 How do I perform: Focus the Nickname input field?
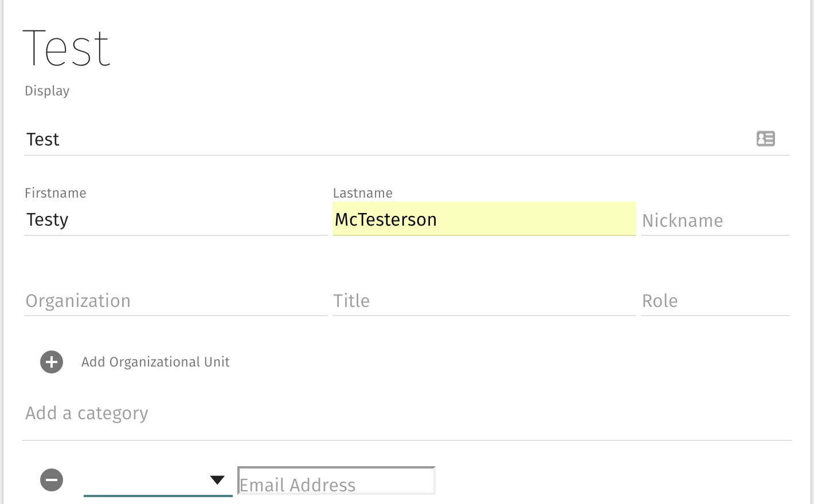point(715,220)
